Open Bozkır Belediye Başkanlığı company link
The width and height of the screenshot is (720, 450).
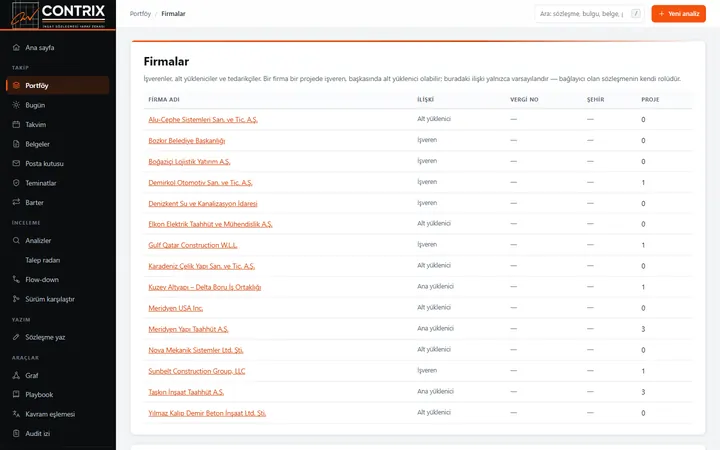(x=186, y=141)
